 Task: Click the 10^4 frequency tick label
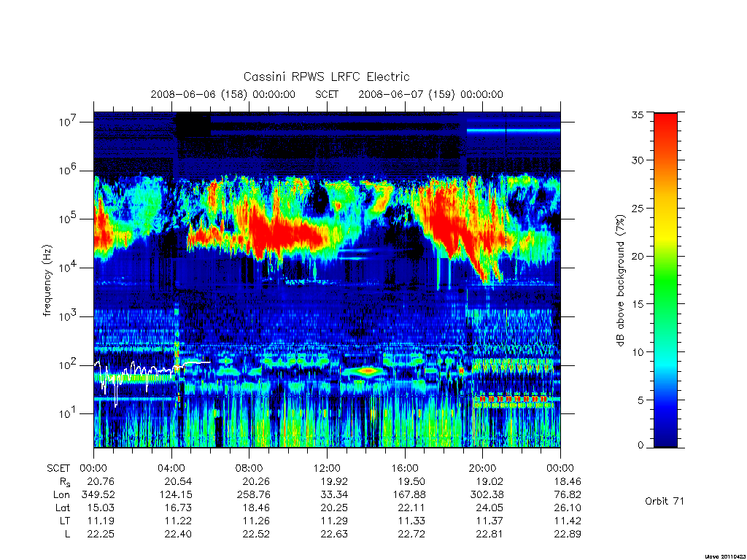point(69,267)
